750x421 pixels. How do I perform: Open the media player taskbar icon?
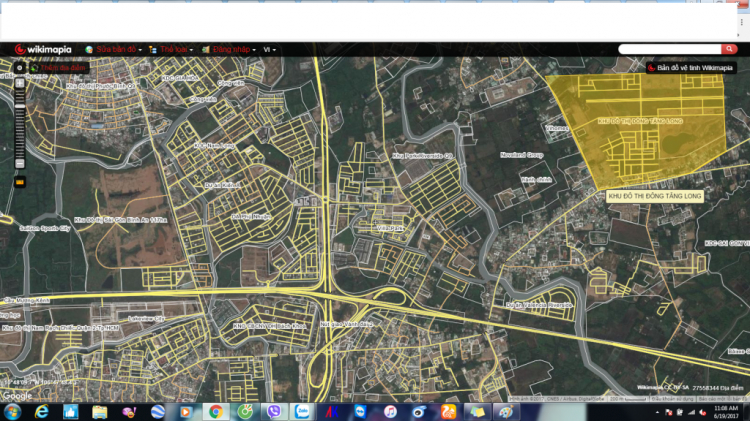(x=186, y=412)
